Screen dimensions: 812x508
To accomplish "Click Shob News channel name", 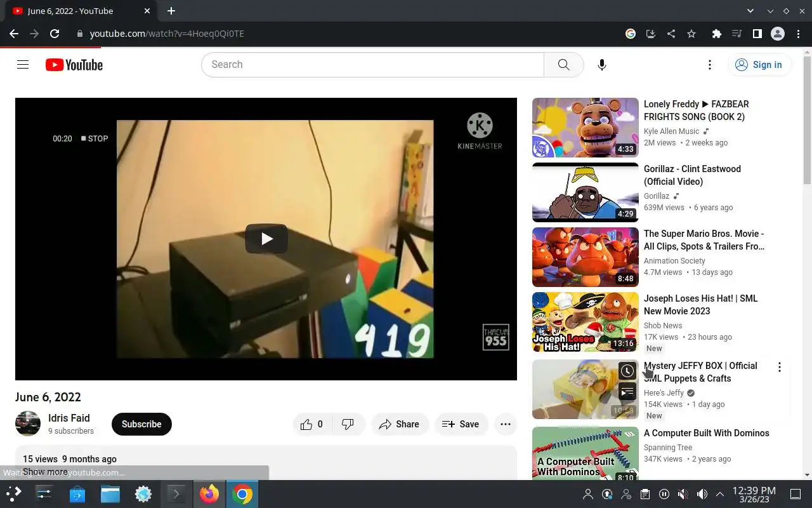I will 663,326.
